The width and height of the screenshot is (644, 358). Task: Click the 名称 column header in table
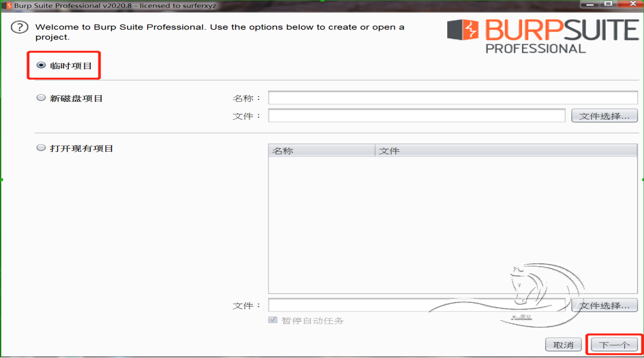[321, 151]
